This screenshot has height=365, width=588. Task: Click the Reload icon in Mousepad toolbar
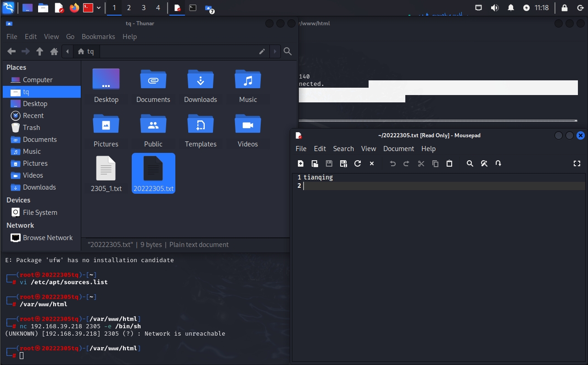point(358,163)
